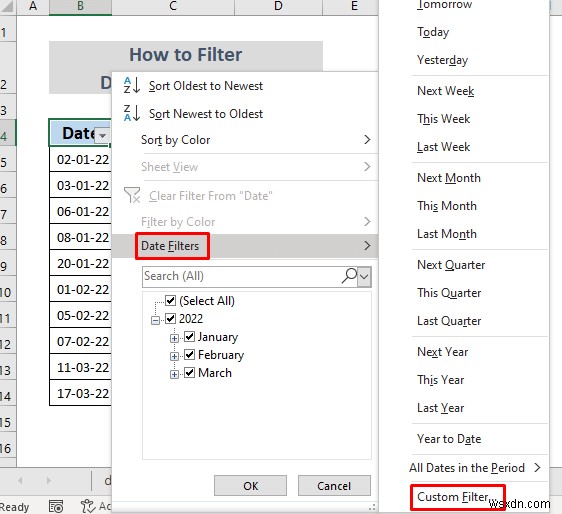Select Last Year date filter
The height and width of the screenshot is (514, 562).
440,408
